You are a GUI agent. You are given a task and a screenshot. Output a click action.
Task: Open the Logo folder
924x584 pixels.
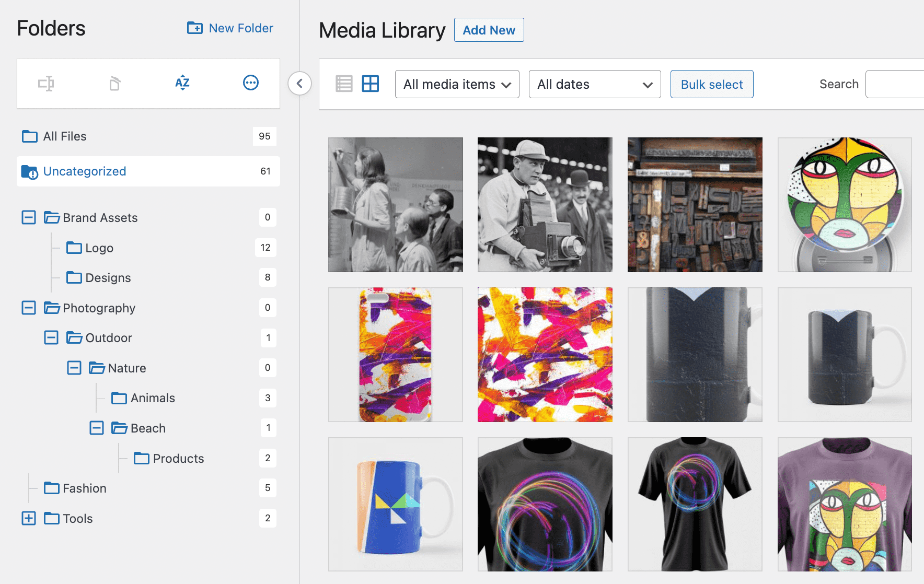[99, 248]
